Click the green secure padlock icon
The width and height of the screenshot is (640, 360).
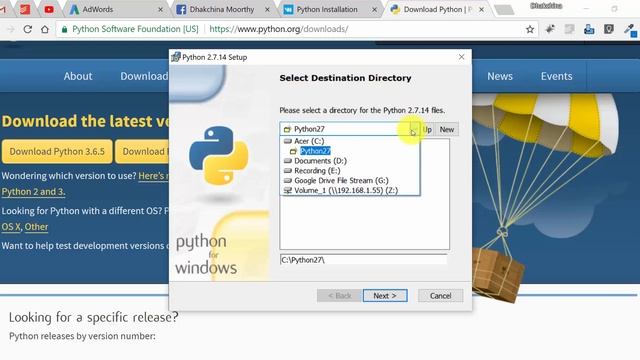[64, 29]
